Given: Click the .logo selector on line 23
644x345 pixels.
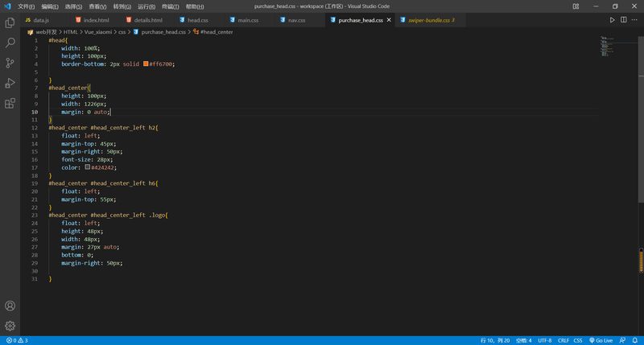Looking at the screenshot, I should click(157, 216).
